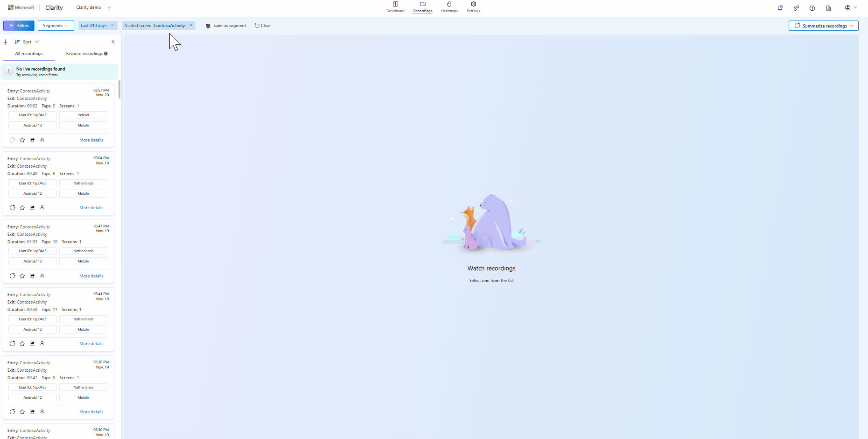Expand the Summarize recordings dropdown
868x439 pixels.
824,26
